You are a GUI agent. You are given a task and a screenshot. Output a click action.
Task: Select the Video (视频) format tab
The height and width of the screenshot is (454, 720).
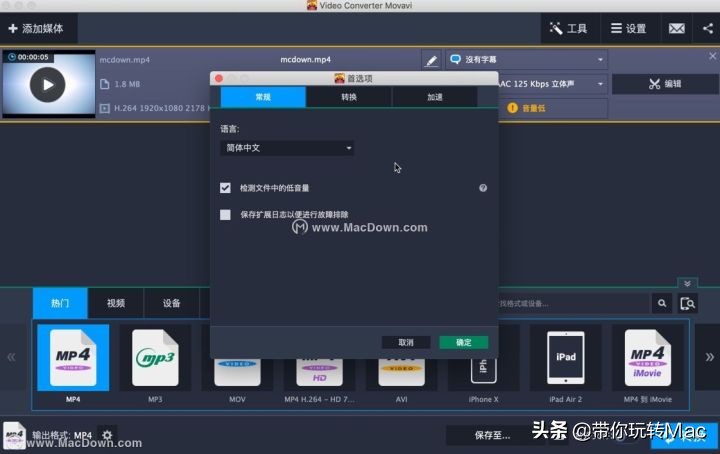click(116, 303)
